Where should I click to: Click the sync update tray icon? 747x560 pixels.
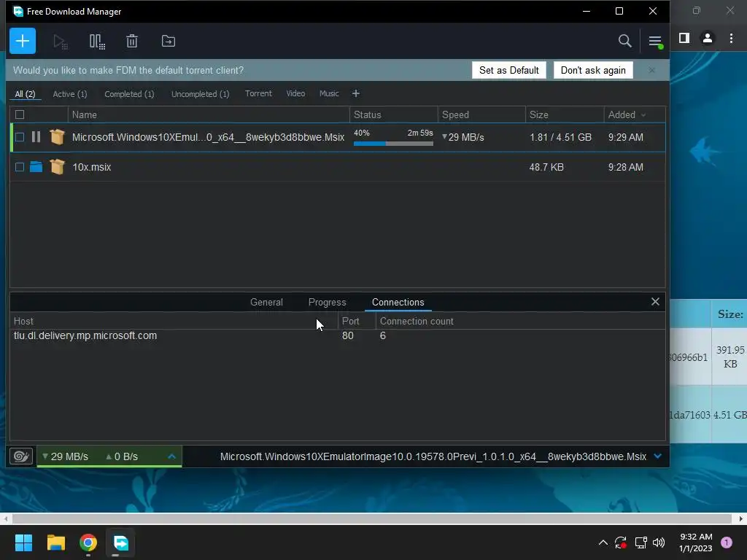pos(620,542)
